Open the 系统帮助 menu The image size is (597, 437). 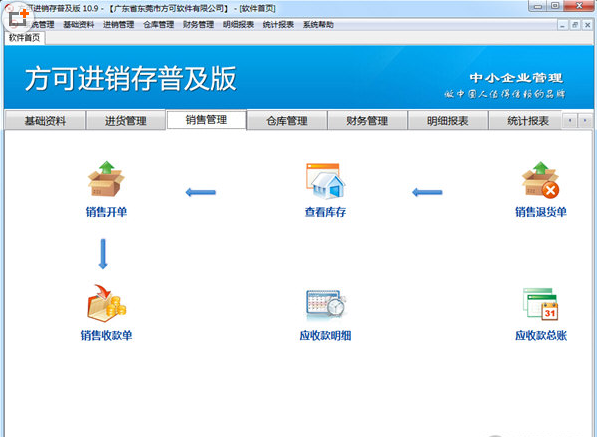[x=318, y=25]
